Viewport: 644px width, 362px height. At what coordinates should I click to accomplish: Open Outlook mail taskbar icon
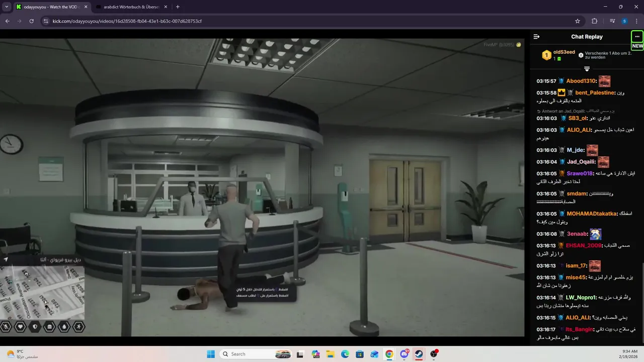(374, 354)
